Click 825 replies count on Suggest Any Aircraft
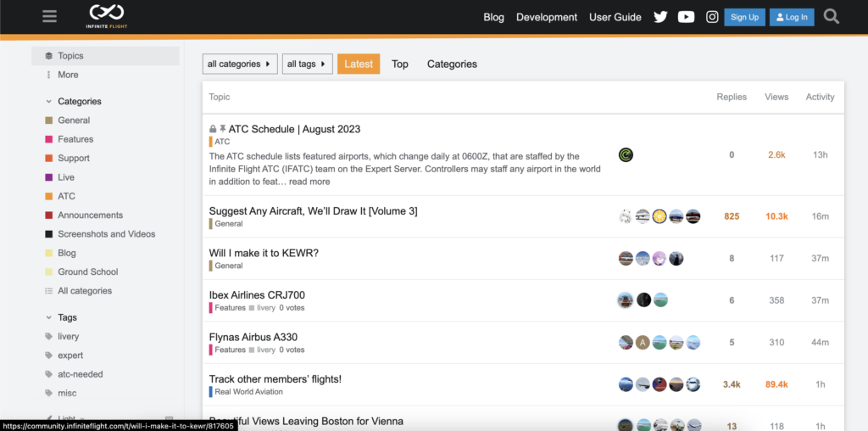Image resolution: width=868 pixels, height=431 pixels. point(732,216)
